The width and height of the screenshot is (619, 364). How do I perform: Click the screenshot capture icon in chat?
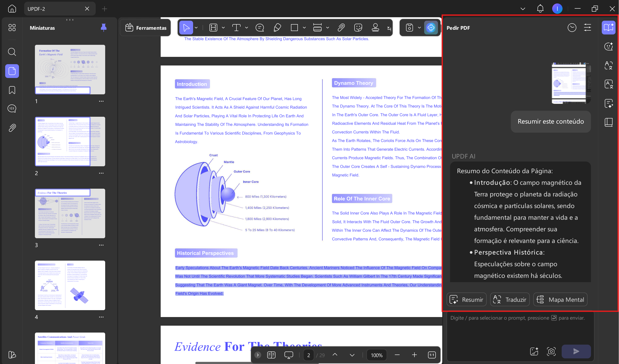click(551, 351)
